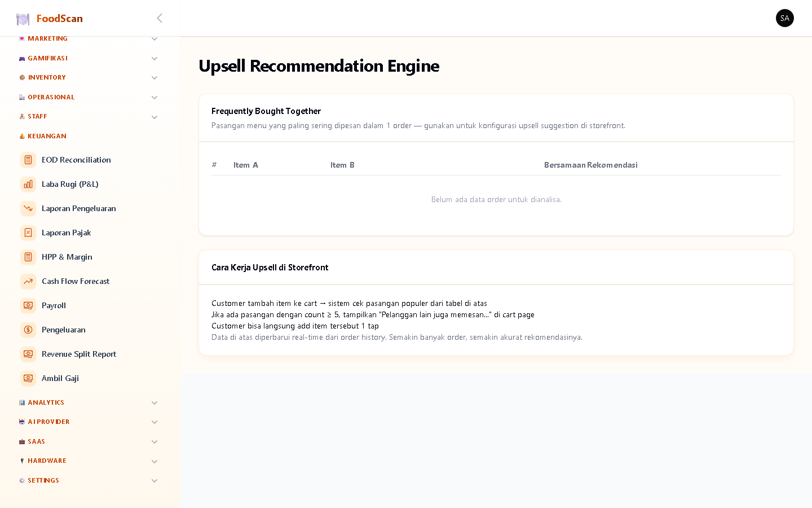Expand the Inventory section chevron
The height and width of the screenshot is (508, 812).
(x=155, y=78)
